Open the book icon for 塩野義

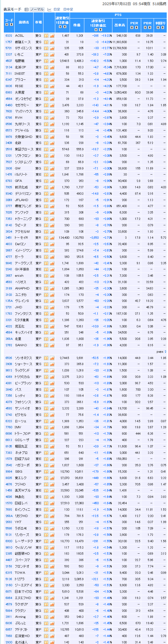(46, 61)
